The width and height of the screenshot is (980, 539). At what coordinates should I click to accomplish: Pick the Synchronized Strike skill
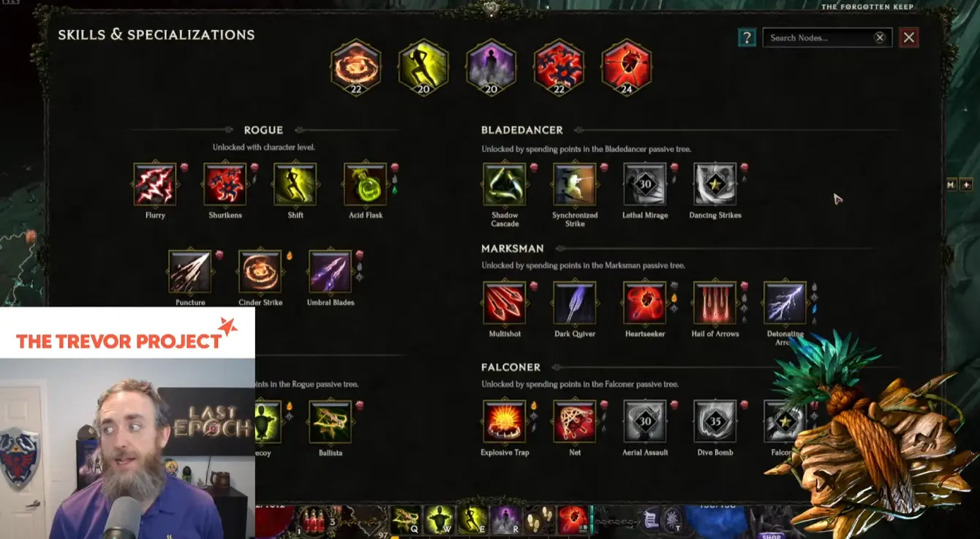575,184
